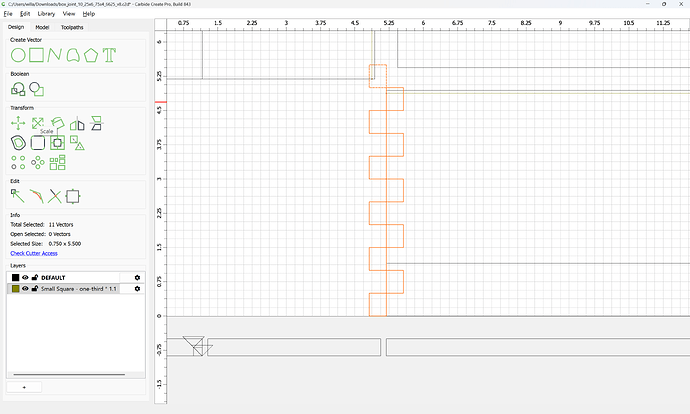Open the layout grid of rectangles tool
Viewport: 690px width, 414px height.
[x=57, y=162]
